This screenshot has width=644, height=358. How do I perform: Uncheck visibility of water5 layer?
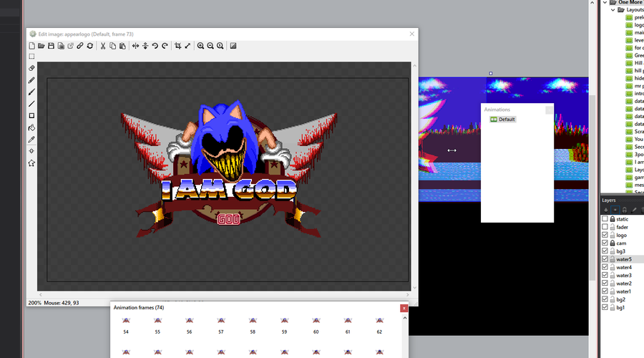(605, 259)
